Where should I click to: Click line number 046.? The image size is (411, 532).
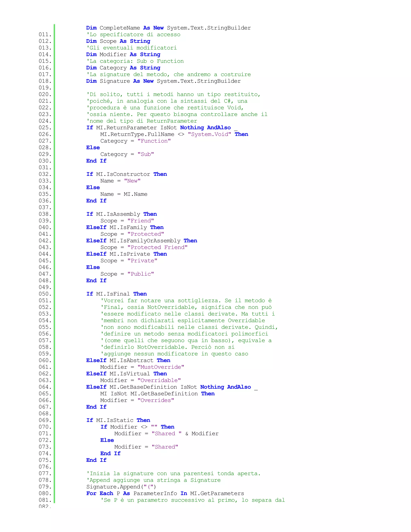tap(45, 267)
